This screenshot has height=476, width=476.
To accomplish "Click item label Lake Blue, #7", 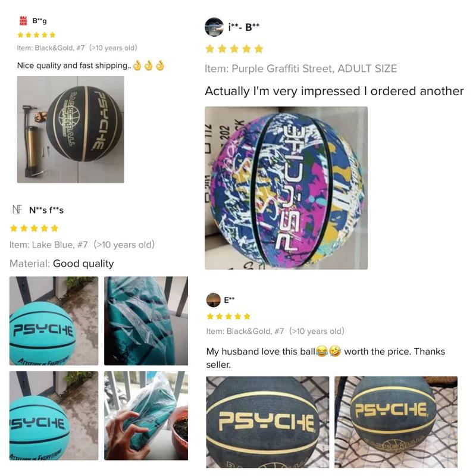I will (59, 245).
